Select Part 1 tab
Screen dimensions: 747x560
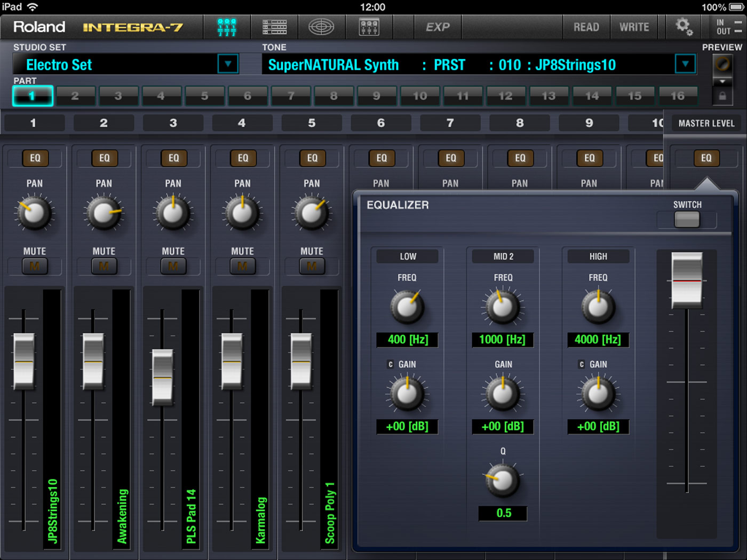pos(33,96)
